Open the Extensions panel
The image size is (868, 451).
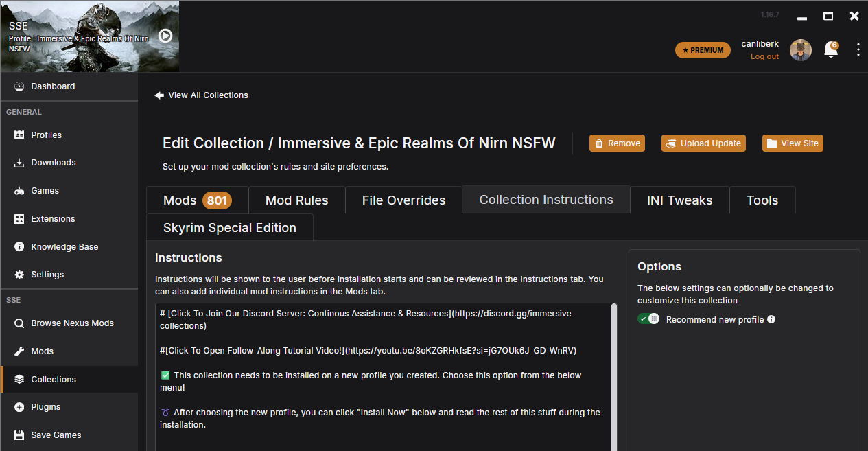click(54, 218)
